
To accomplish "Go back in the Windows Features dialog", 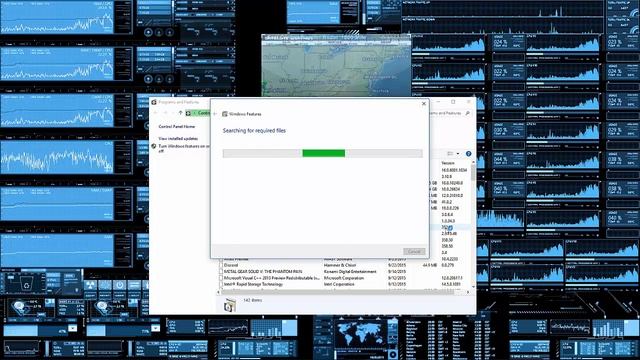I will point(215,114).
